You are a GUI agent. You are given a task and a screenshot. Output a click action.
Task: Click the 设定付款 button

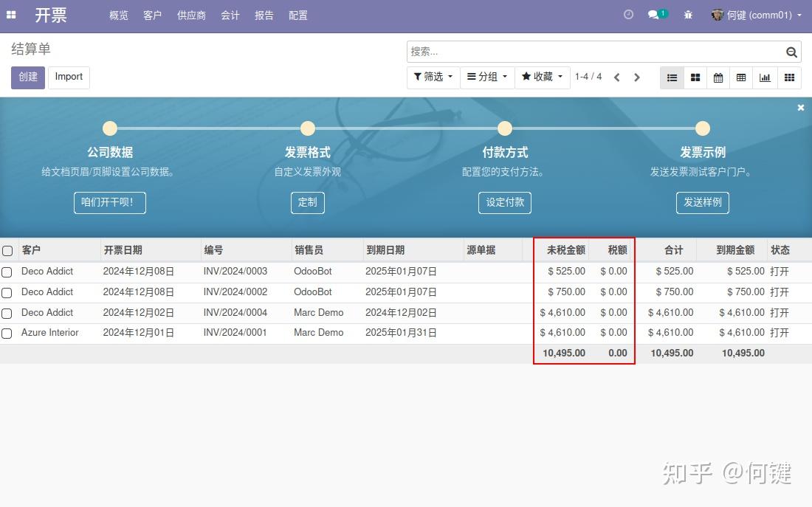(x=504, y=202)
